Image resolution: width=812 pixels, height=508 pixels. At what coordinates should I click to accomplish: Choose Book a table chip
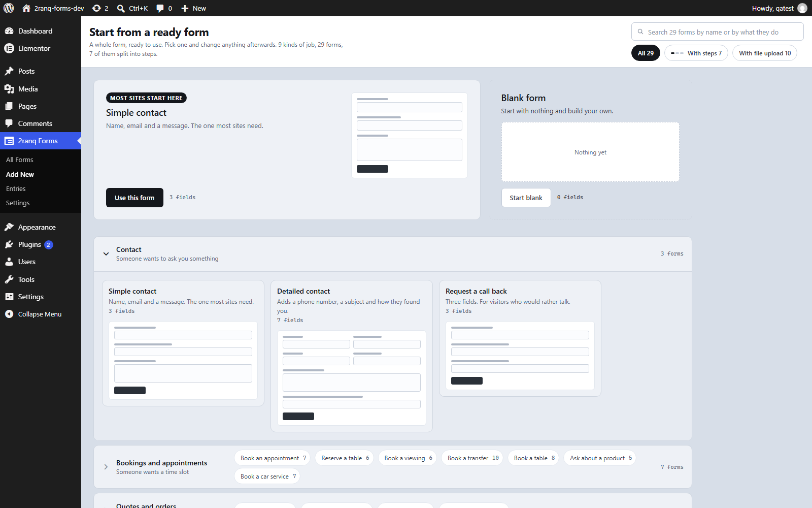(533, 458)
